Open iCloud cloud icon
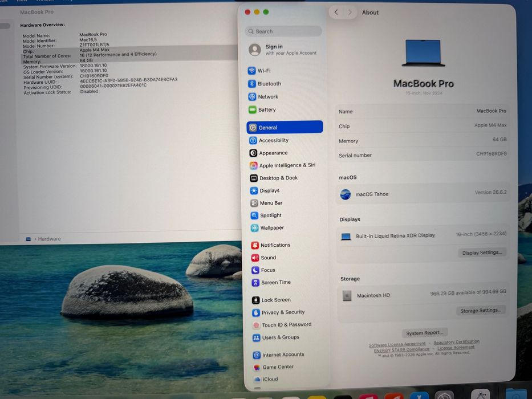Viewport: 532px width, 399px height. tap(257, 379)
